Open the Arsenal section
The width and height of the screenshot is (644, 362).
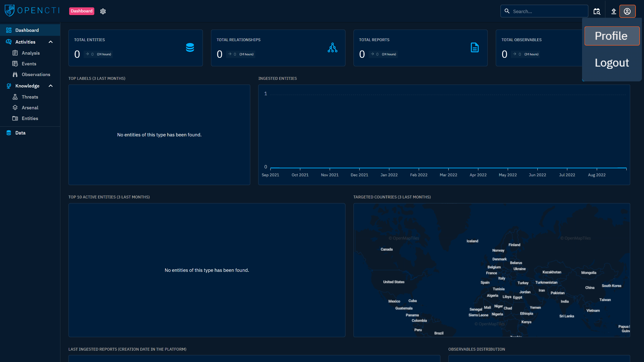point(30,108)
